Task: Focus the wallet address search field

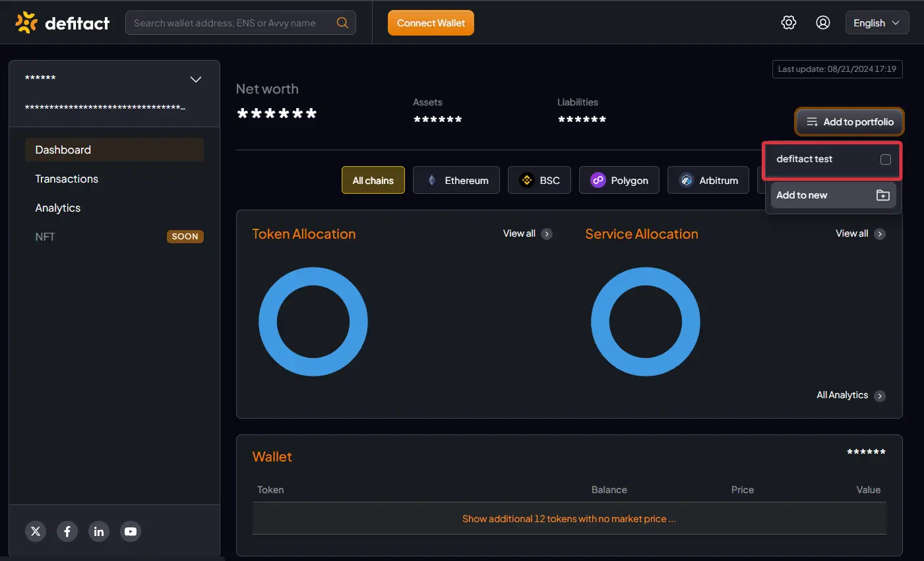Action: [x=231, y=23]
